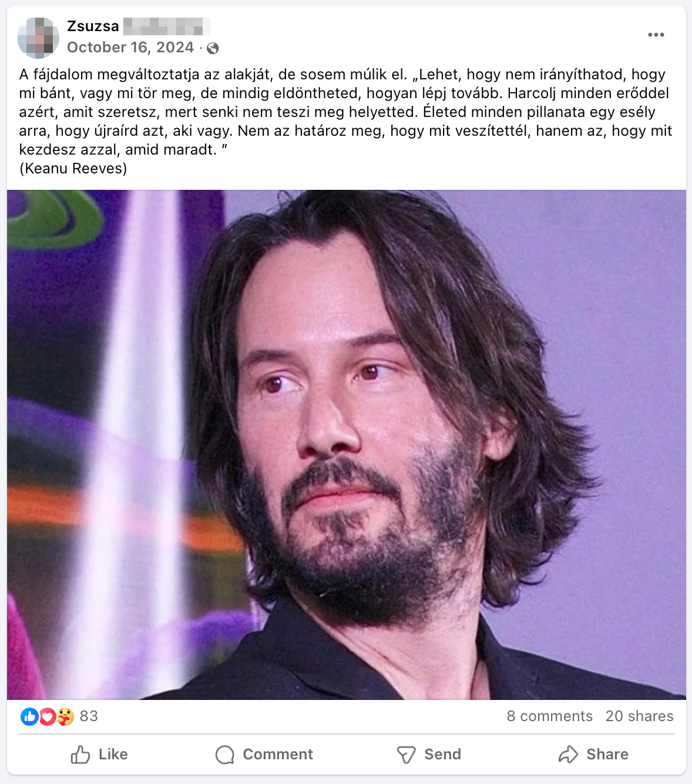Screen dimensions: 692x784
Task: Click the Send button label
Action: pyautogui.click(x=443, y=755)
